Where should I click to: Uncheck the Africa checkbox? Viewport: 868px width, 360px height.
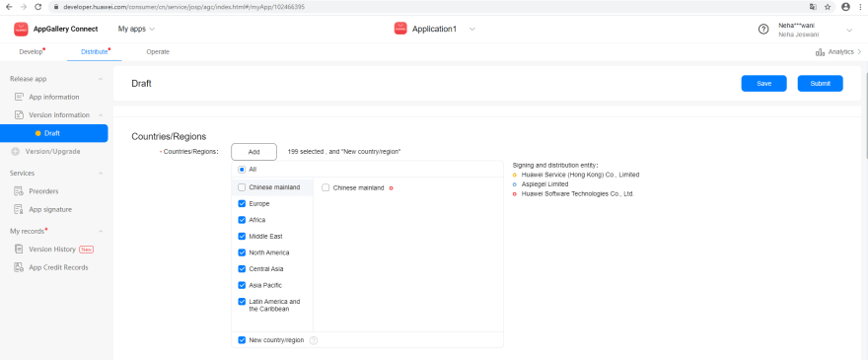(242, 220)
